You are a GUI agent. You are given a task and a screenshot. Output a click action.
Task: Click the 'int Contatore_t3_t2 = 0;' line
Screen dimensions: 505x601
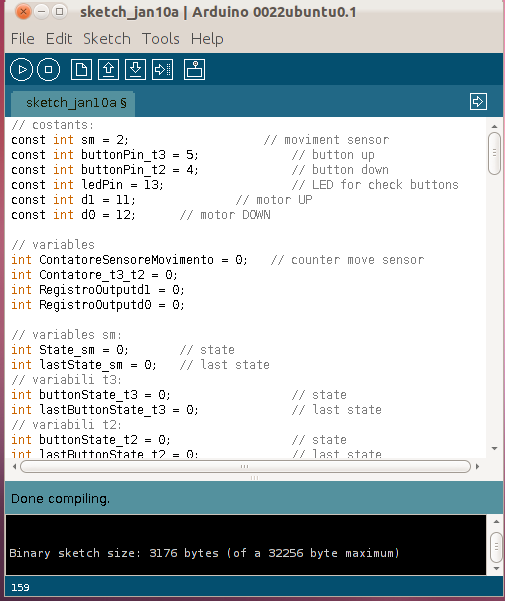[94, 275]
